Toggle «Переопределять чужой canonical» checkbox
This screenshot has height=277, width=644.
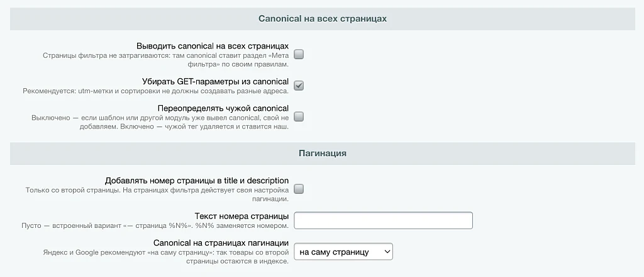[x=299, y=116]
